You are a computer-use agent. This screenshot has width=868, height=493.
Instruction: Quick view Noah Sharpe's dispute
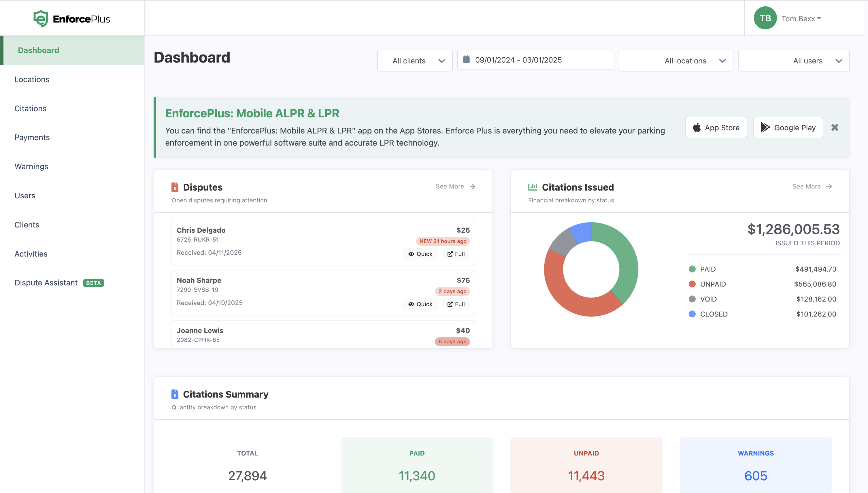pyautogui.click(x=420, y=304)
